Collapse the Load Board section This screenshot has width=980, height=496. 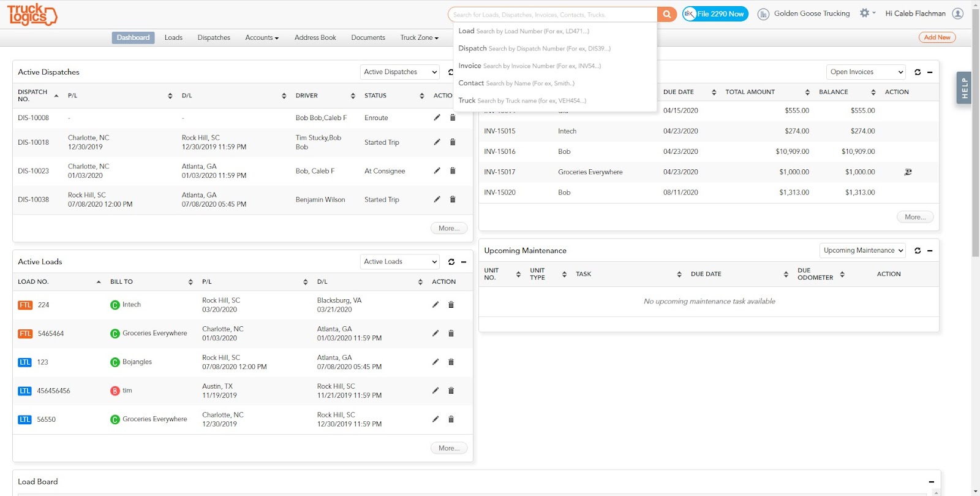[931, 482]
